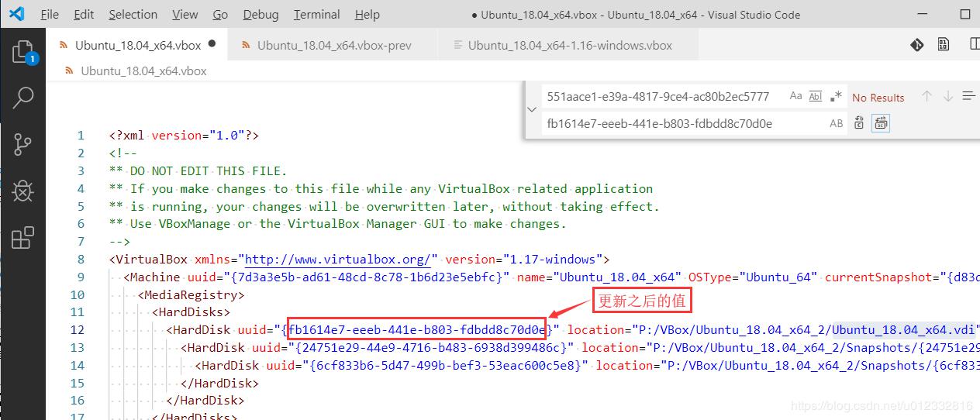The height and width of the screenshot is (420, 980).
Task: Click the git Open Changes icon
Action: (916, 45)
